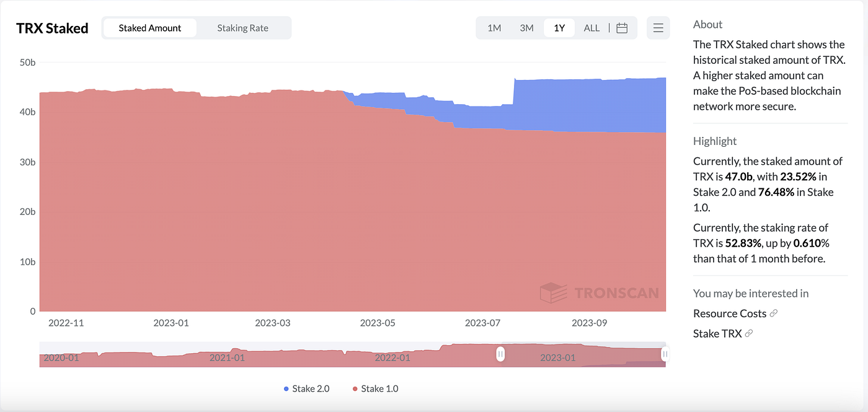Click the 76.48% Stake 1.0 percentage

(x=776, y=192)
